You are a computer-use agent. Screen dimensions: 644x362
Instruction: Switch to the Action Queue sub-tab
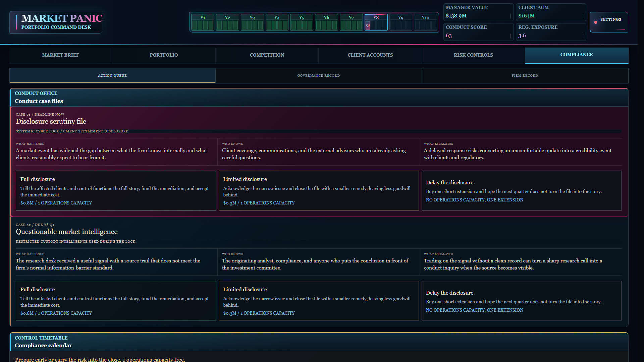112,76
